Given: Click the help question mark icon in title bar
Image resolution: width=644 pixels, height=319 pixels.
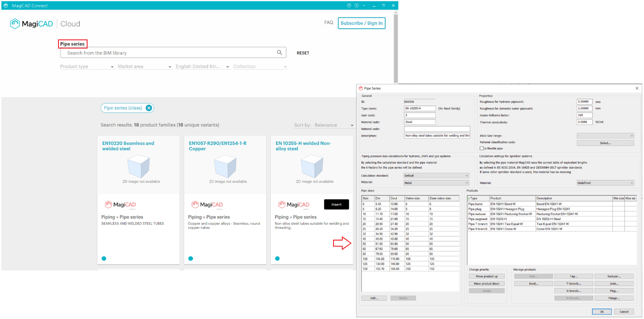Looking at the screenshot, I should [349, 6].
